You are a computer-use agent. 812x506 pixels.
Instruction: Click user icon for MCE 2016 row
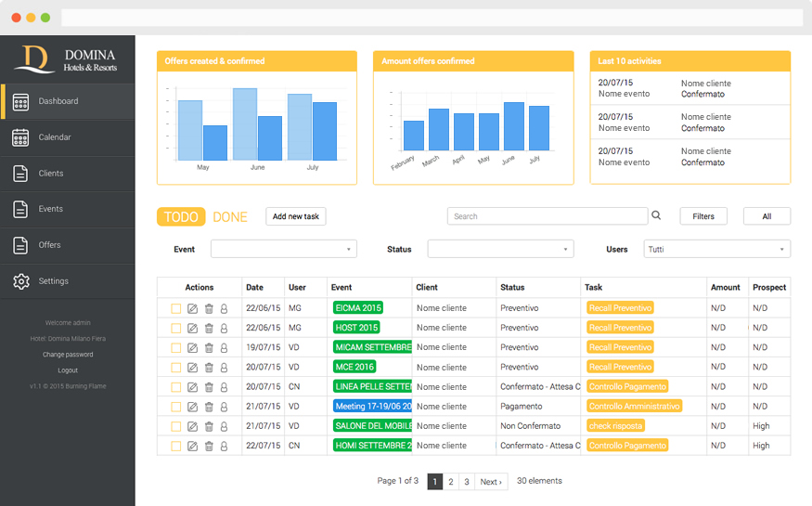click(224, 368)
